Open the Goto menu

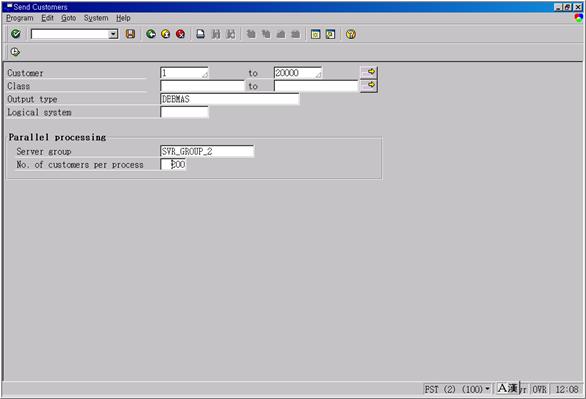point(69,18)
